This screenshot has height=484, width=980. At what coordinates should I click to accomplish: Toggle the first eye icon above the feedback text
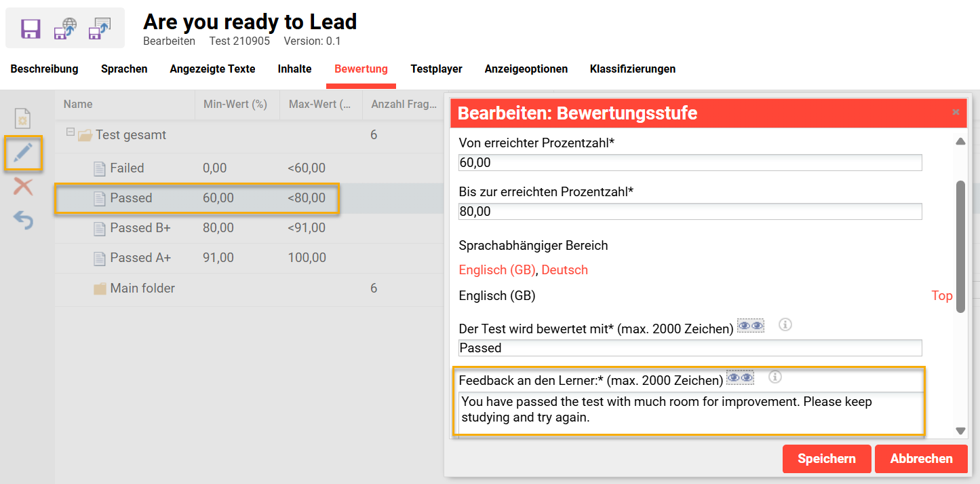[x=733, y=377]
